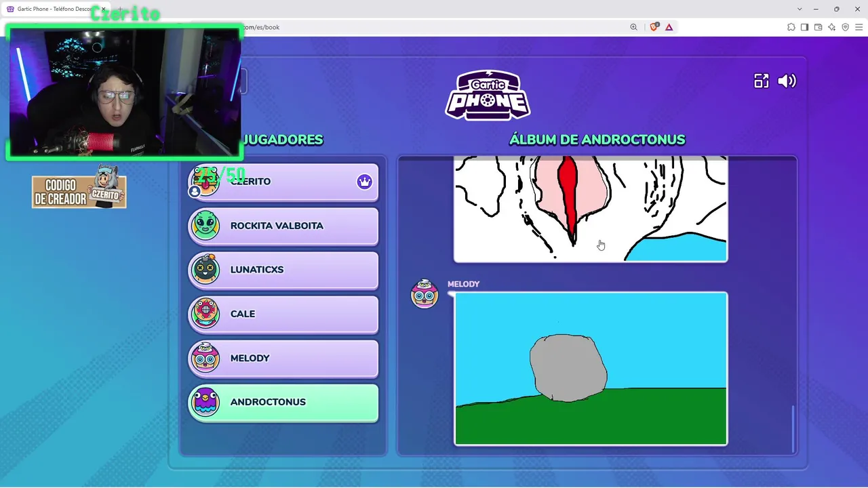Open the gray rock drawing by Melody
Viewport: 868px width, 488px height.
(x=591, y=369)
